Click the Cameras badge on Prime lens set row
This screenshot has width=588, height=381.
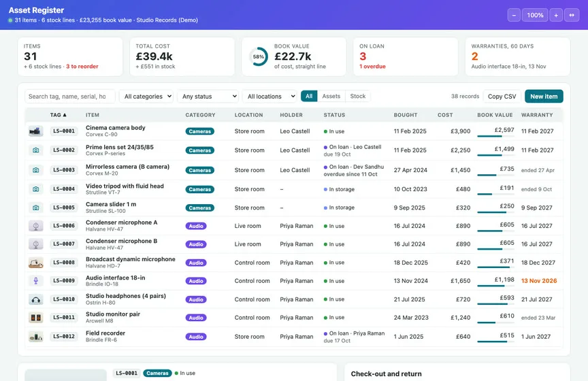point(199,150)
